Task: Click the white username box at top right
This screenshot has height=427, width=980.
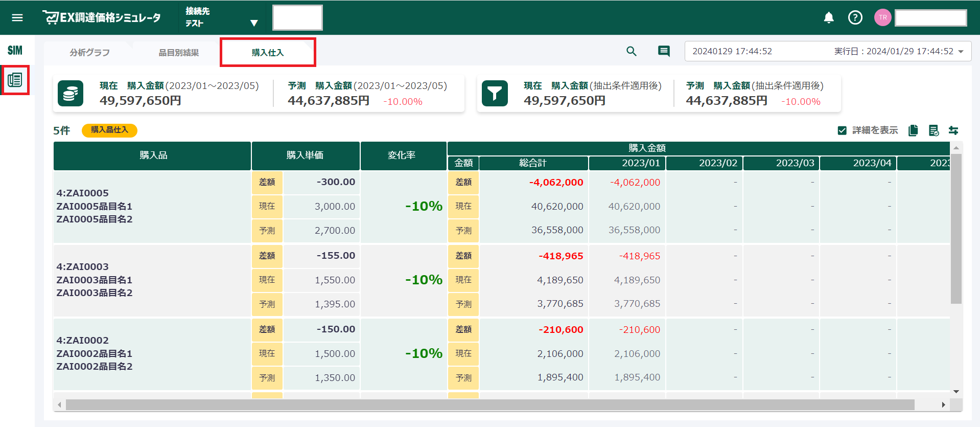Action: (931, 18)
